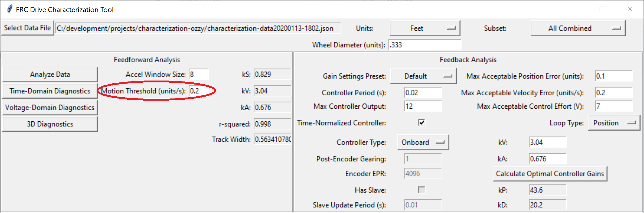Click Calculate Optimal Controller Gains

click(x=550, y=174)
